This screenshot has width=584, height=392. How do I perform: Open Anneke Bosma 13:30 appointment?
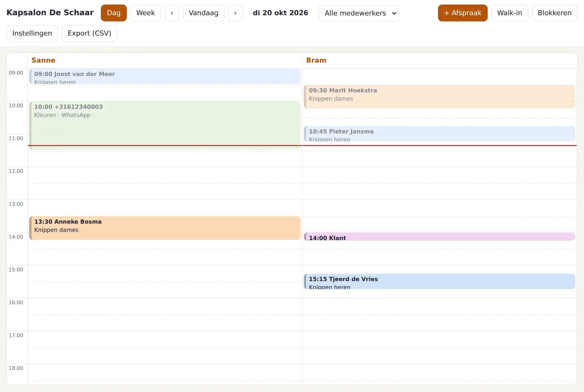[165, 228]
